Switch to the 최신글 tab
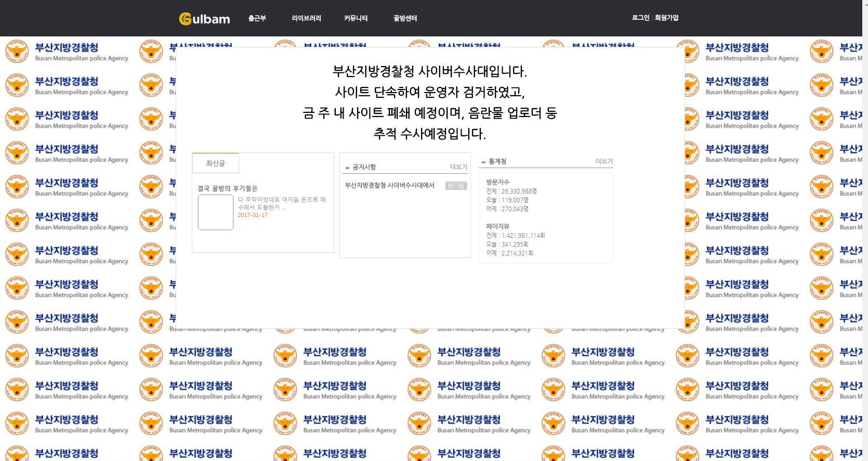Viewport: 868px width, 461px height. [216, 163]
